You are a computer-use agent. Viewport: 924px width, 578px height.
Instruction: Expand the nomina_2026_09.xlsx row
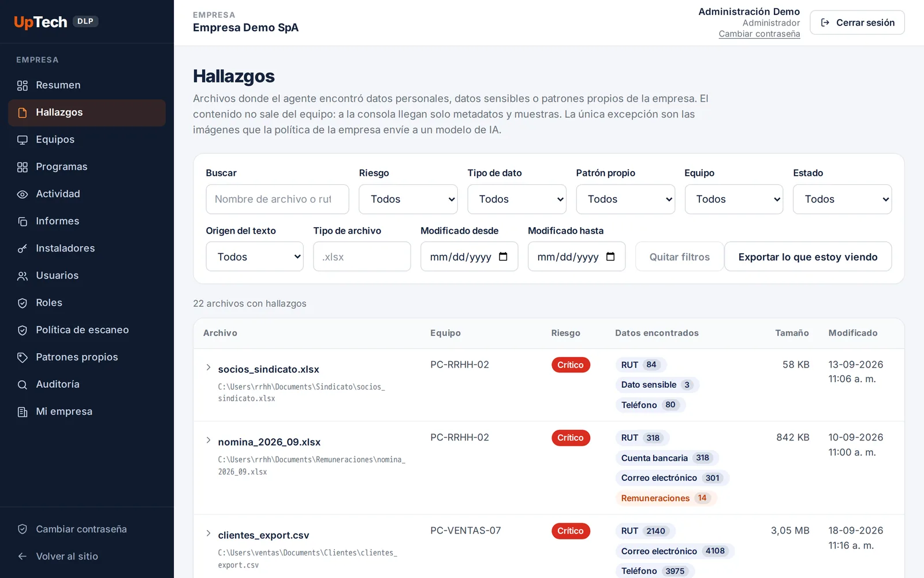click(208, 440)
